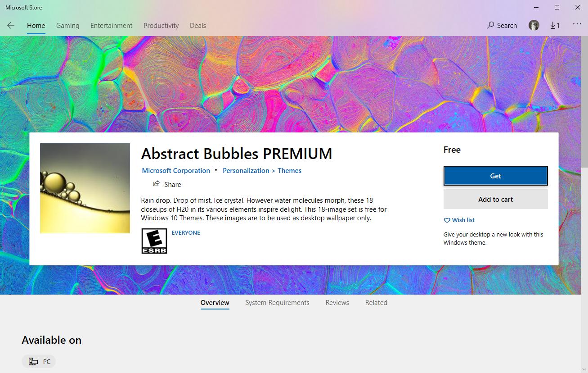
Task: Go back with the arrow icon
Action: 11,26
